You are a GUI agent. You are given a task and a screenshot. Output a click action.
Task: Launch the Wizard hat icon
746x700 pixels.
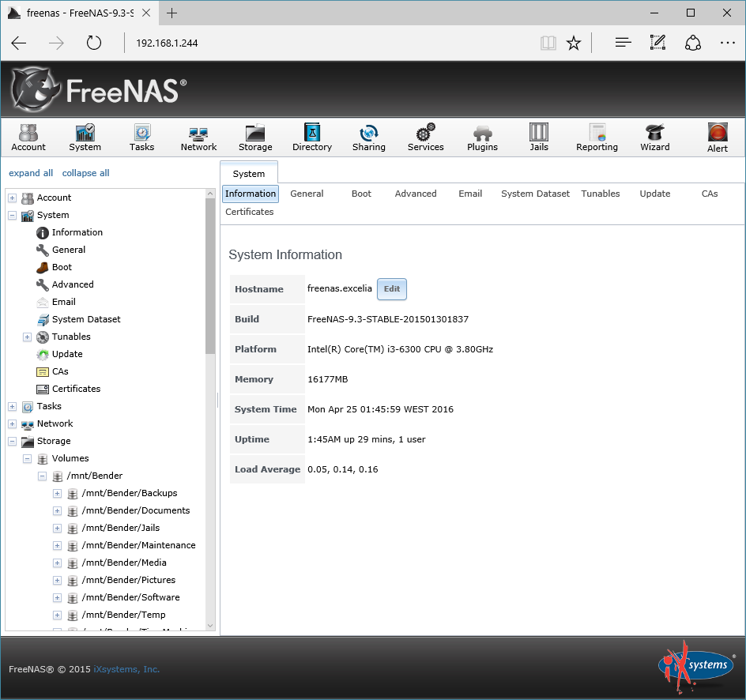click(x=654, y=137)
